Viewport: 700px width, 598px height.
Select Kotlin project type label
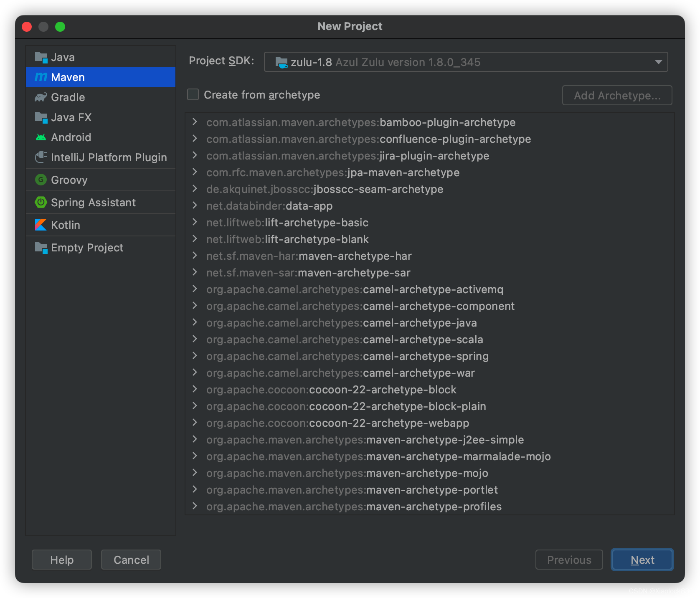(x=65, y=225)
